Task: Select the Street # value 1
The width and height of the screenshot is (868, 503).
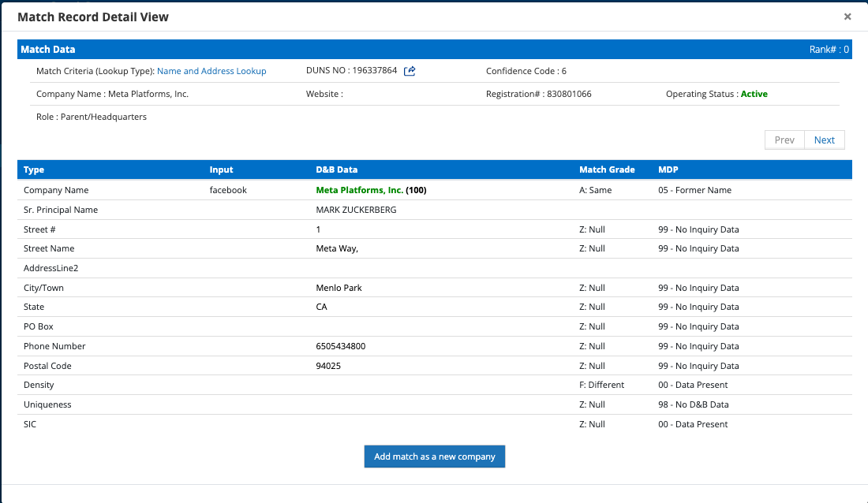Action: 318,229
